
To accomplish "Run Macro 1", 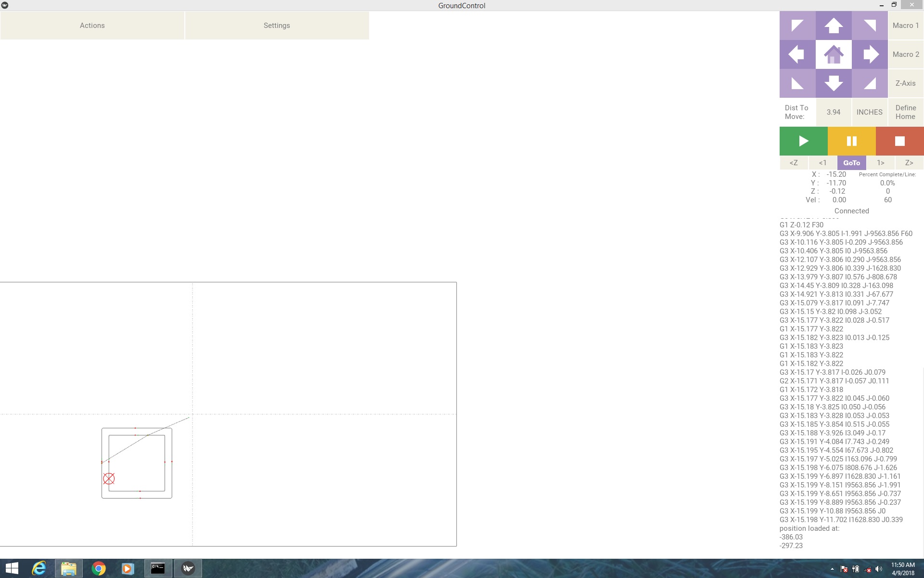I will [905, 25].
